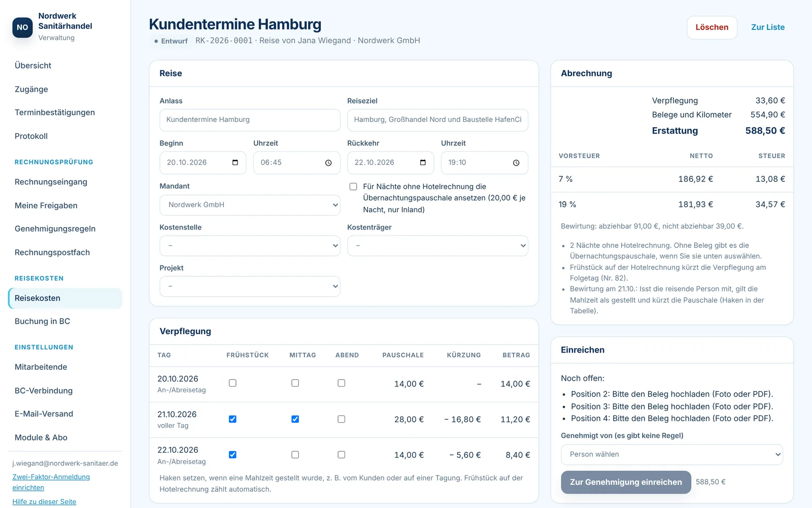Click the clock icon beside 06:45

point(328,163)
